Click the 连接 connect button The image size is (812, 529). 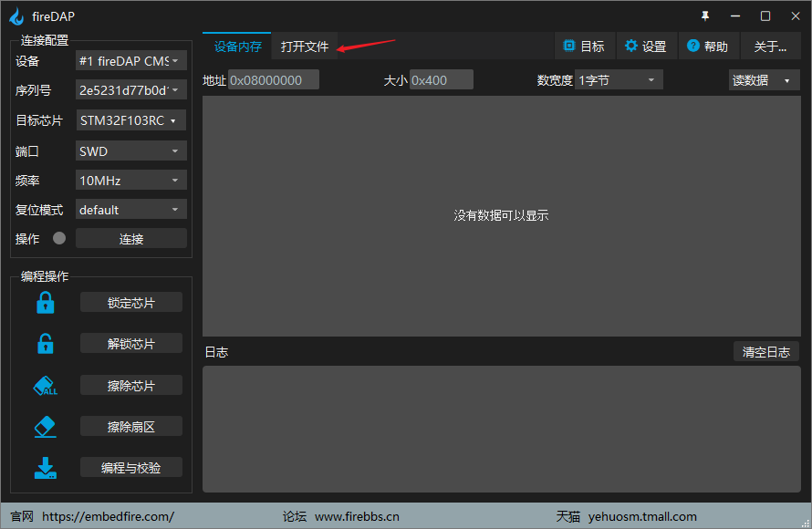click(131, 239)
